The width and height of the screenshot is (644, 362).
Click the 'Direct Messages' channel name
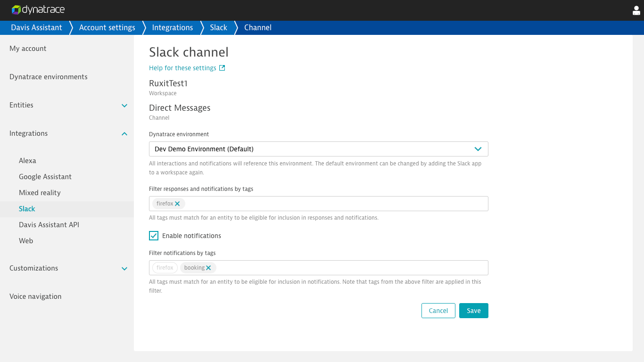(x=180, y=108)
